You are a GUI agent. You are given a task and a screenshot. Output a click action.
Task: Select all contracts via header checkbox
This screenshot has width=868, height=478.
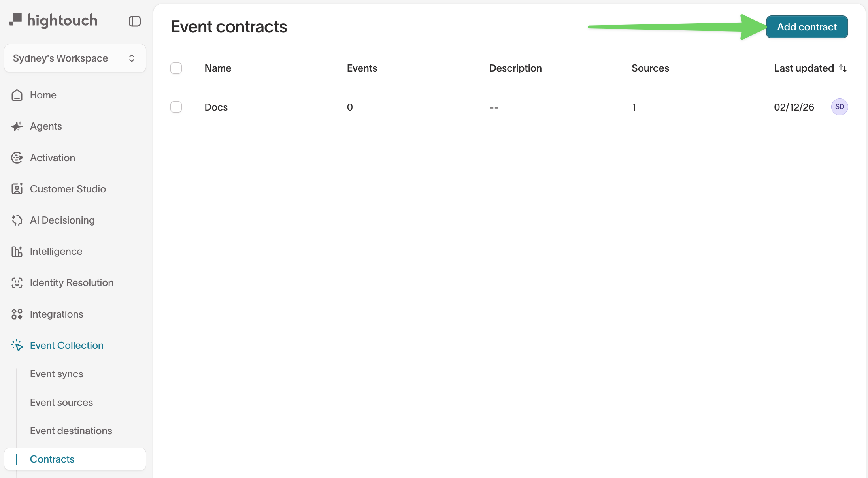(x=176, y=68)
